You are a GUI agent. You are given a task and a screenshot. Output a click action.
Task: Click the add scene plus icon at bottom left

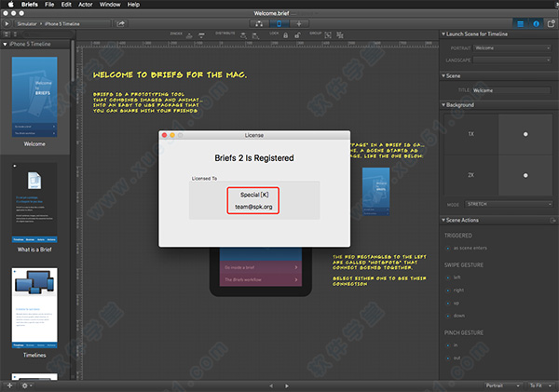click(9, 385)
